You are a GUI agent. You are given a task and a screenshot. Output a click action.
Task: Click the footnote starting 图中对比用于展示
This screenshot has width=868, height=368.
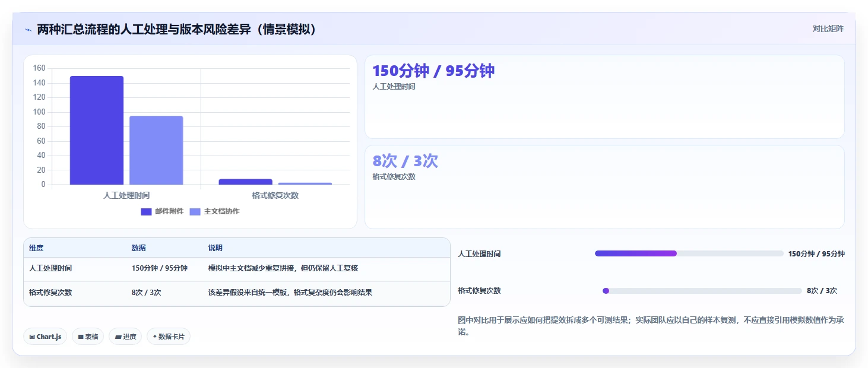click(651, 326)
